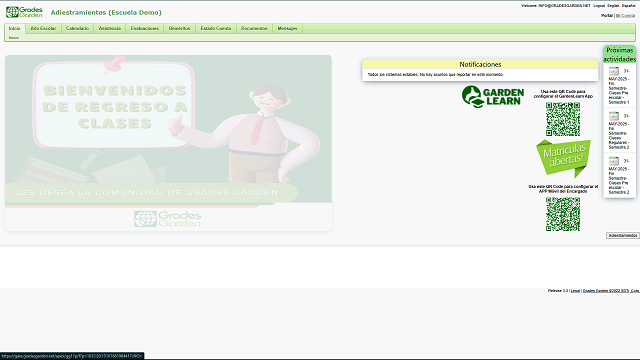Click the GardenLearn App QR code
This screenshot has height=360, width=640.
(563, 119)
